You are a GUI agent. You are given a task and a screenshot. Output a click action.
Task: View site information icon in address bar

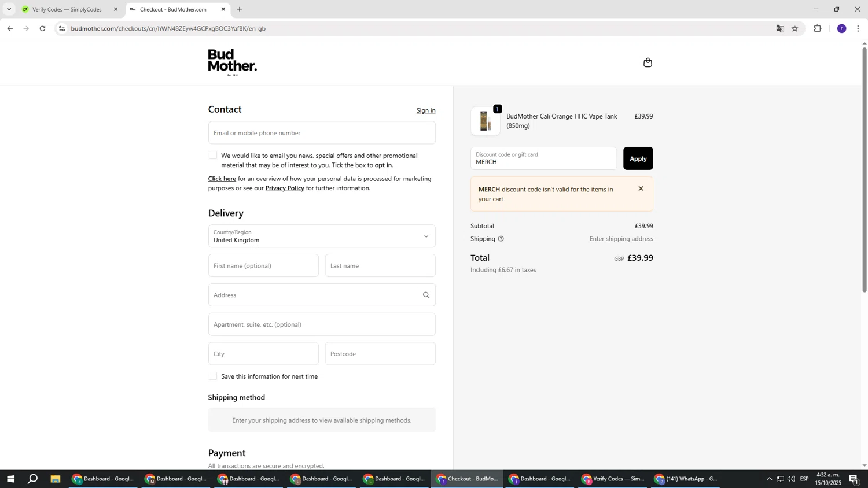62,28
